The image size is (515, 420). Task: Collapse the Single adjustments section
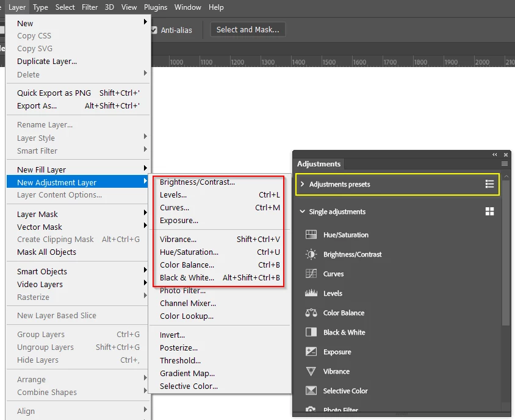tap(302, 212)
